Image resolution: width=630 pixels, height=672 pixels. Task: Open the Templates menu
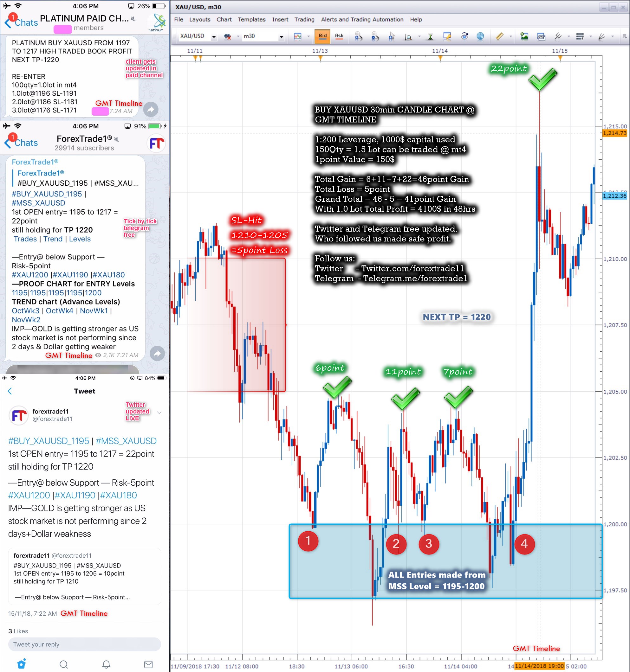pyautogui.click(x=251, y=20)
